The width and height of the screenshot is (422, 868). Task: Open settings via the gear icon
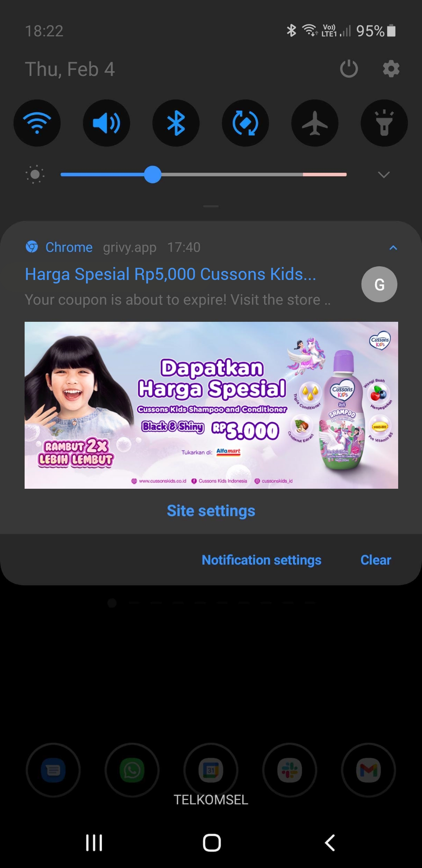(391, 69)
